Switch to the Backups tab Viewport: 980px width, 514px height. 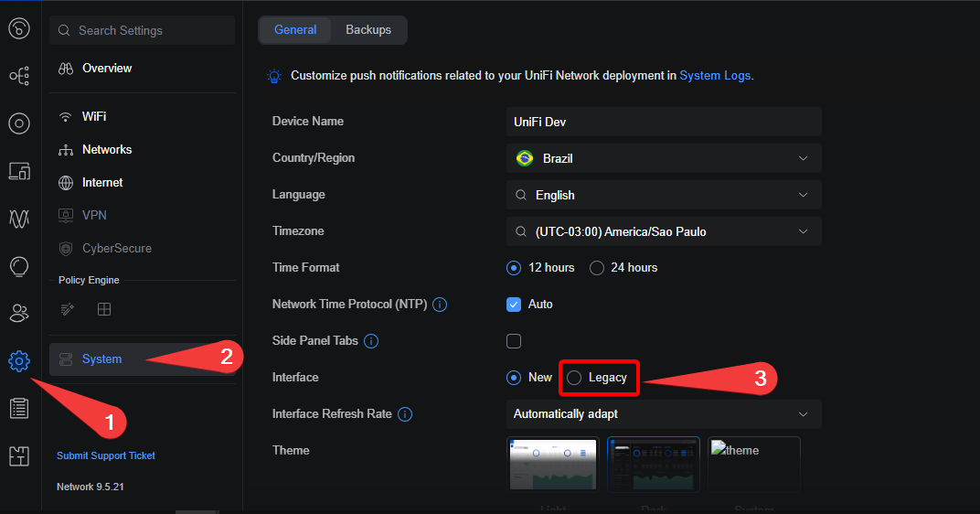[x=368, y=30]
